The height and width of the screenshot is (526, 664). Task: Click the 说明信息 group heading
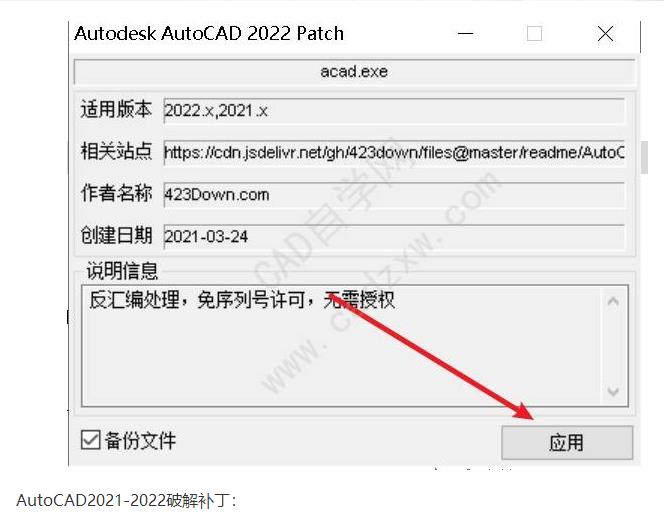click(x=122, y=271)
